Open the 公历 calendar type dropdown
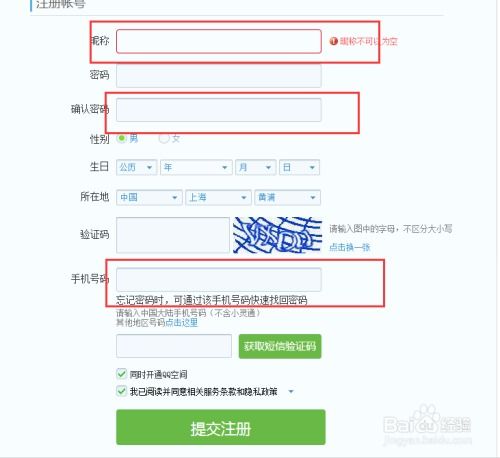This screenshot has width=500, height=458. (x=136, y=167)
